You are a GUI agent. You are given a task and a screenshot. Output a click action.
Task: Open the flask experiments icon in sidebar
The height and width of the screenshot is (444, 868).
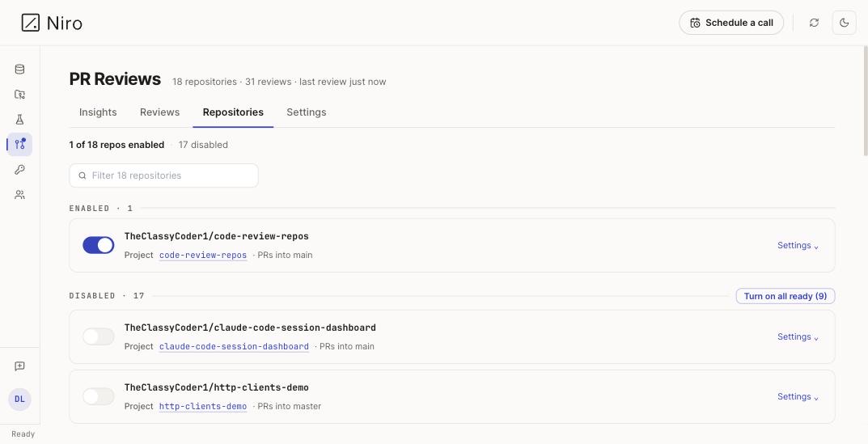[19, 120]
